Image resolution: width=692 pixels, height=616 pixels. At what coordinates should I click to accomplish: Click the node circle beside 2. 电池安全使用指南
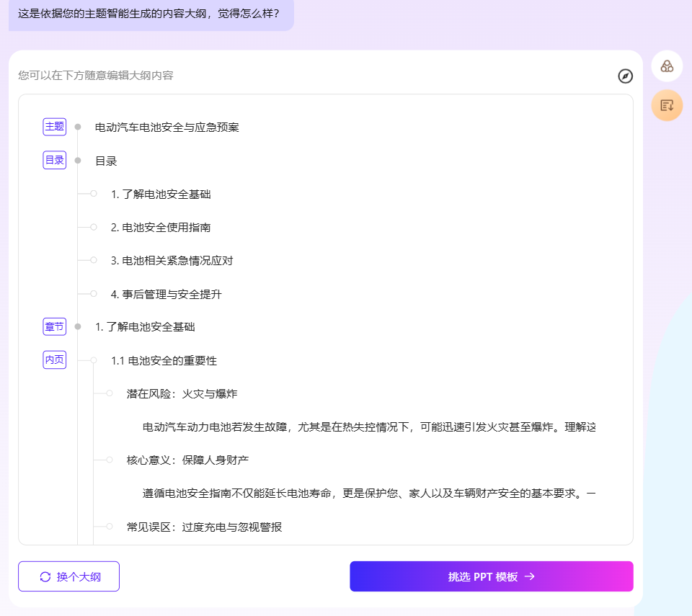[x=94, y=227]
